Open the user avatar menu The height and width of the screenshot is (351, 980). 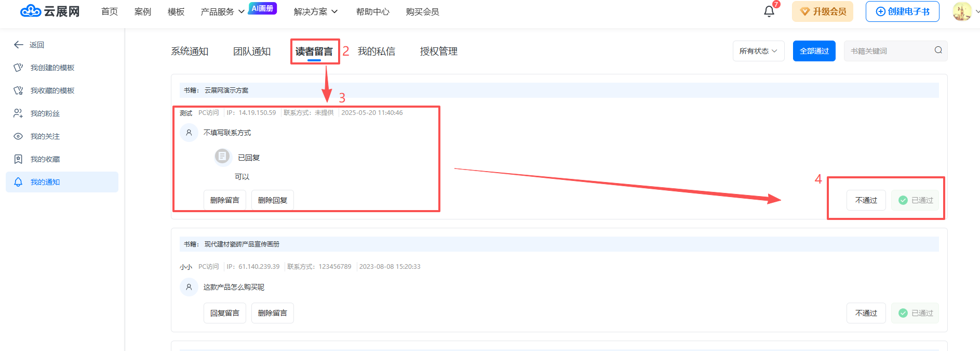coord(962,11)
